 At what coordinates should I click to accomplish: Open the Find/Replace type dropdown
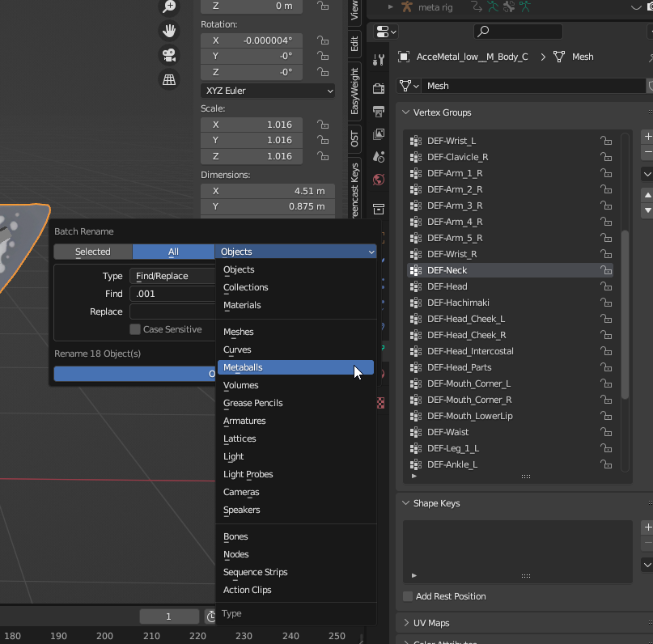coord(172,276)
